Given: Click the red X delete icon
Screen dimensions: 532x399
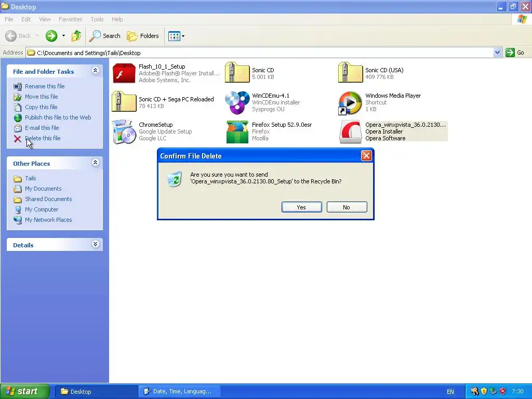Looking at the screenshot, I should (x=18, y=138).
